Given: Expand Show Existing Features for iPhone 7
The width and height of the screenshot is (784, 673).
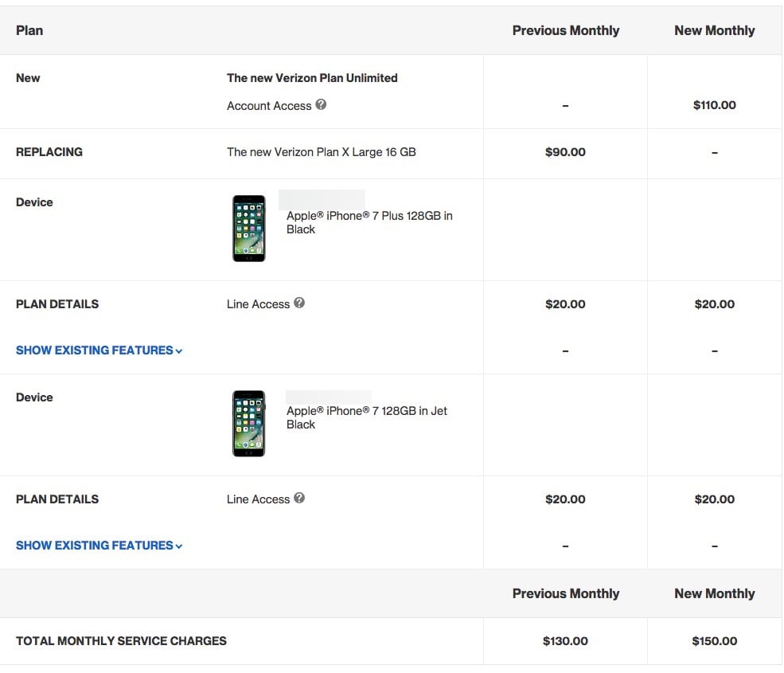Looking at the screenshot, I should pyautogui.click(x=94, y=545).
